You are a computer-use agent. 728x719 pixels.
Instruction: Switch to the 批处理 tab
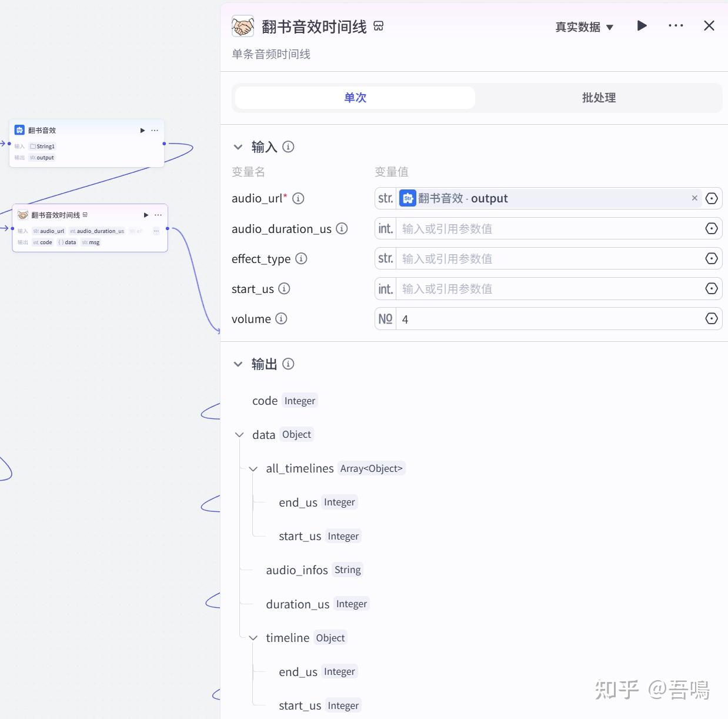tap(599, 98)
